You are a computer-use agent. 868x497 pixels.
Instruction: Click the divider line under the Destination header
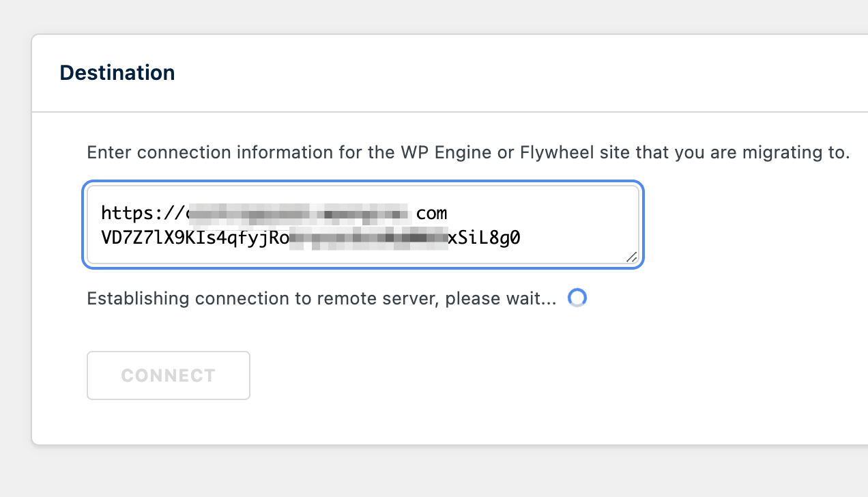pos(450,111)
